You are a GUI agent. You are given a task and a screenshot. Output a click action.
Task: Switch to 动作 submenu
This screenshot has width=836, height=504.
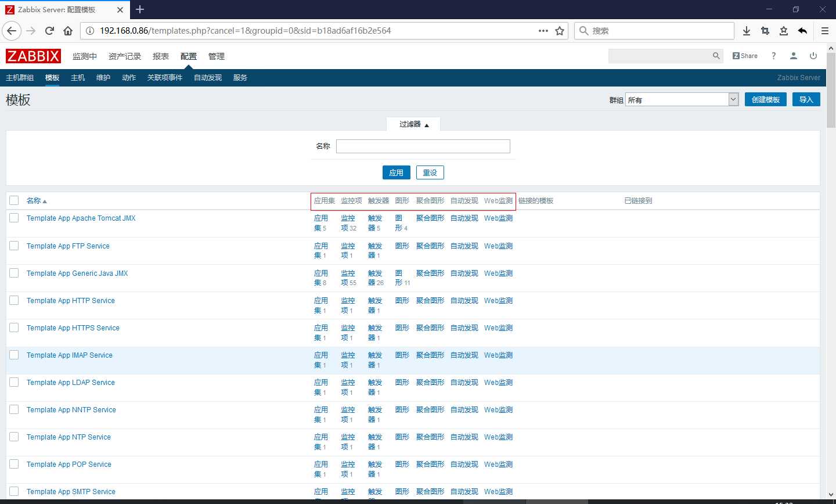[x=129, y=78]
